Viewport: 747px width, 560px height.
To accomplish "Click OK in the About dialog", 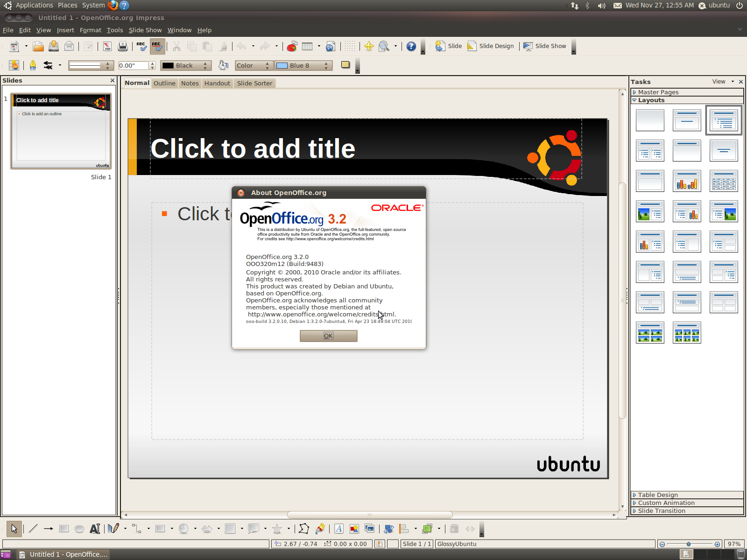I will [329, 336].
